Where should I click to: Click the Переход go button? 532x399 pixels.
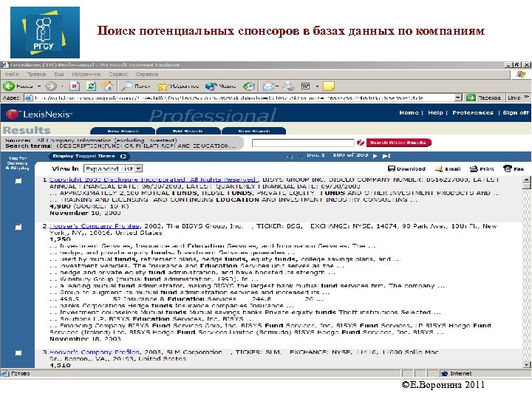483,98
